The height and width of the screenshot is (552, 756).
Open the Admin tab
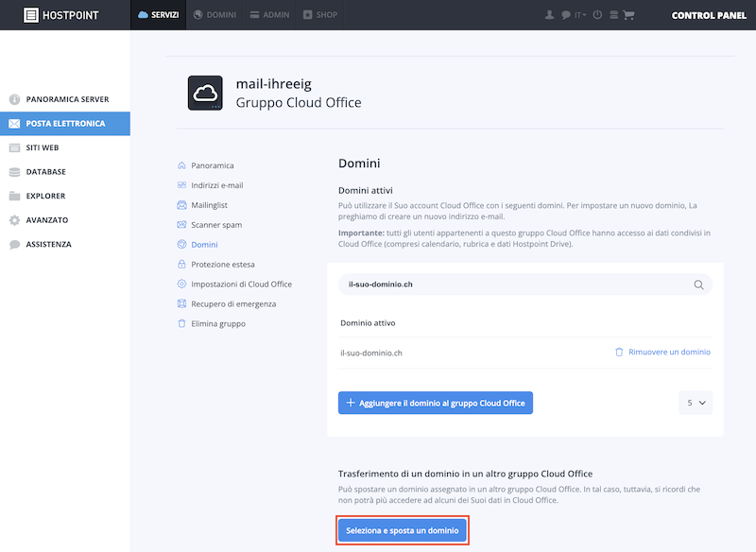[x=269, y=15]
